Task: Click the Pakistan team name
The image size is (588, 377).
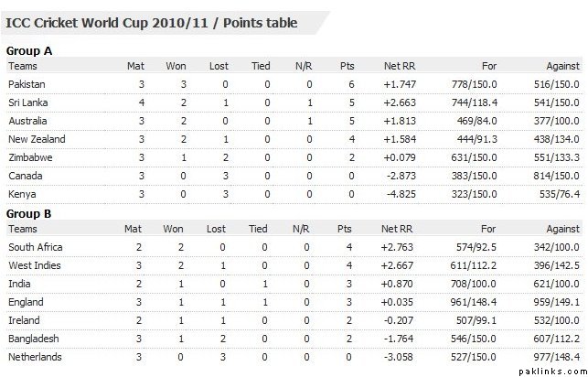Action: [x=26, y=84]
